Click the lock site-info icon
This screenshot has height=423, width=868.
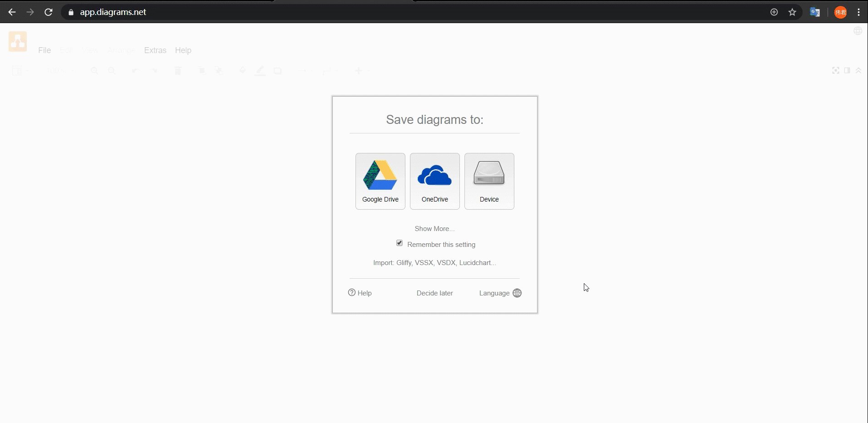tap(71, 12)
